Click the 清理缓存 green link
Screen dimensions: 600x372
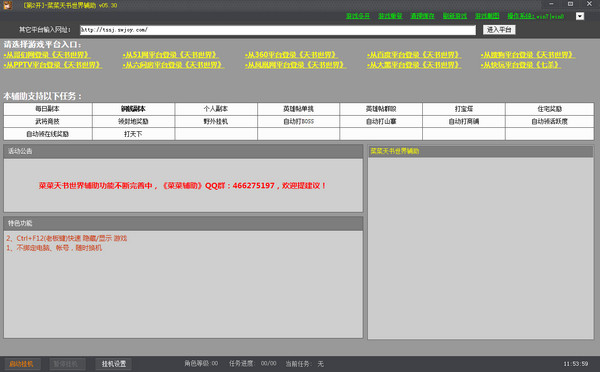tap(422, 16)
